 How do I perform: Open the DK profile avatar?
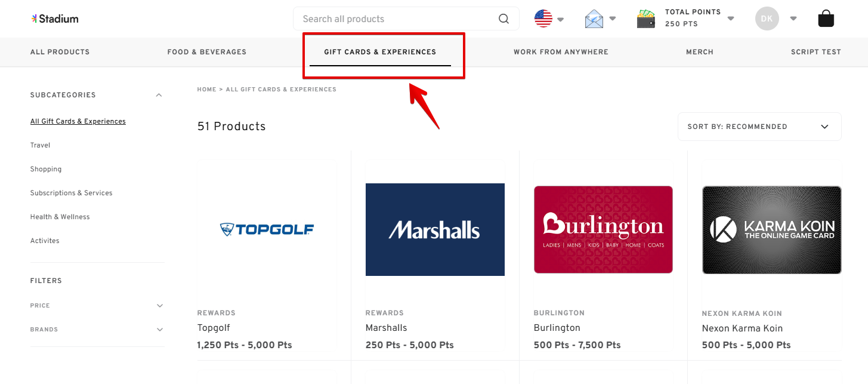click(x=767, y=19)
